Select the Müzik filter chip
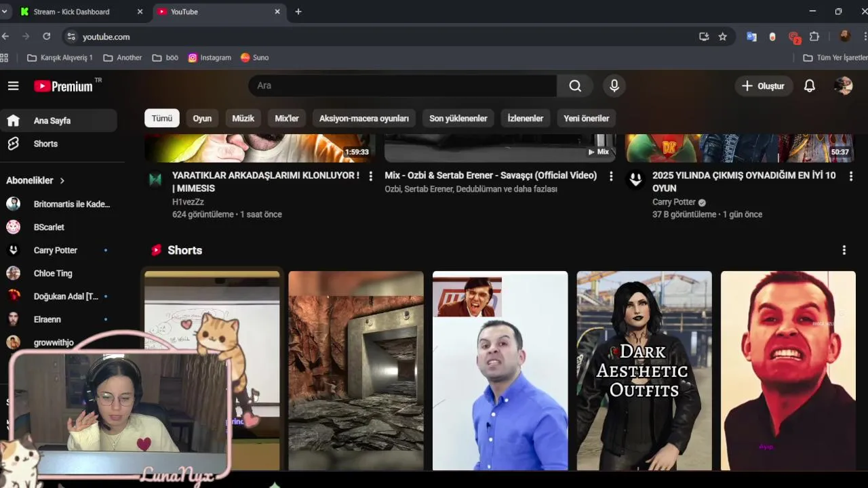The height and width of the screenshot is (488, 868). pyautogui.click(x=243, y=118)
